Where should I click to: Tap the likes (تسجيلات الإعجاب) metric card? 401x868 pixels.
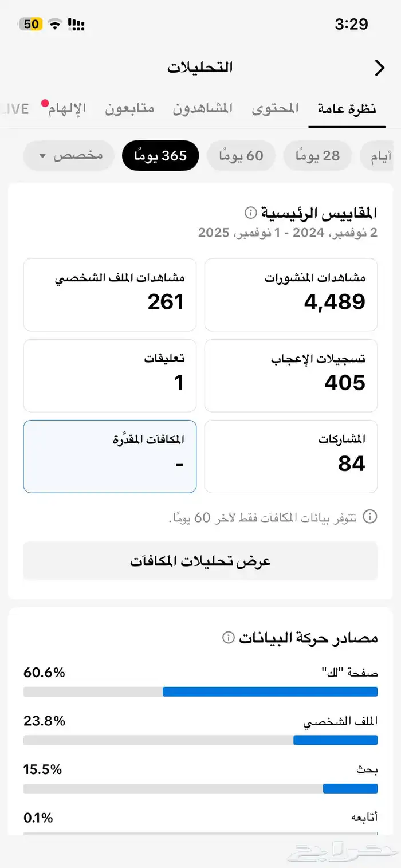coord(291,375)
